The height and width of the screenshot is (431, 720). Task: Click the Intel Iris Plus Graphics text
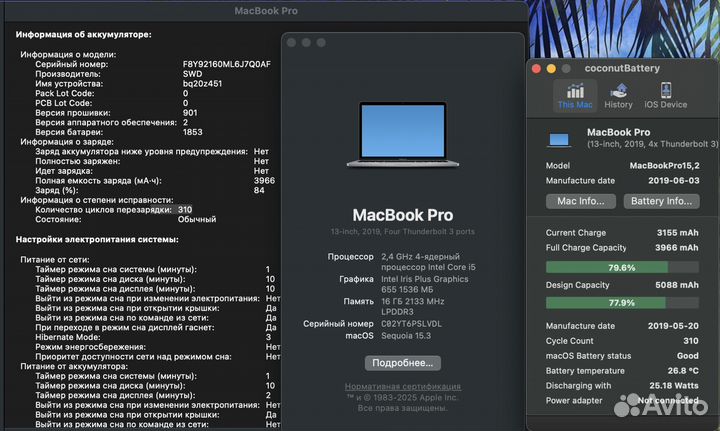(424, 279)
